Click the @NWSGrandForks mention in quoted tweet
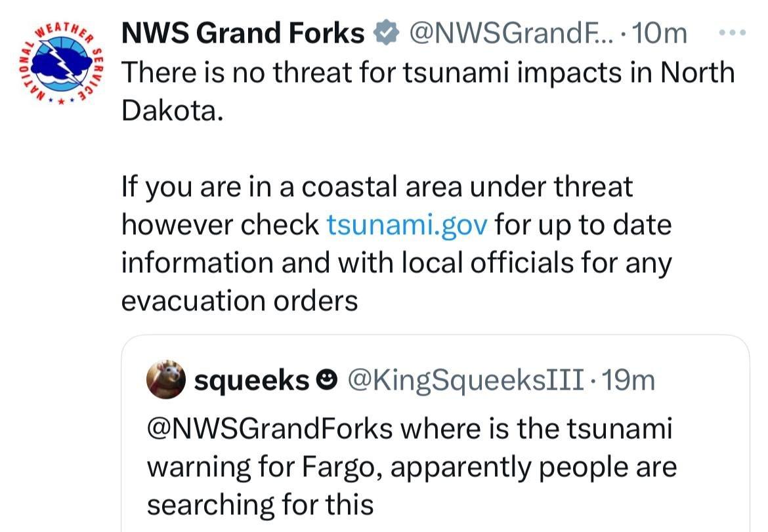This screenshot has height=532, width=768. coord(269,430)
